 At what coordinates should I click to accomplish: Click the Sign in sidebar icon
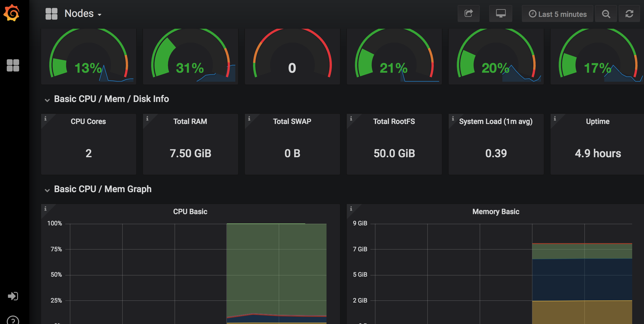[13, 296]
